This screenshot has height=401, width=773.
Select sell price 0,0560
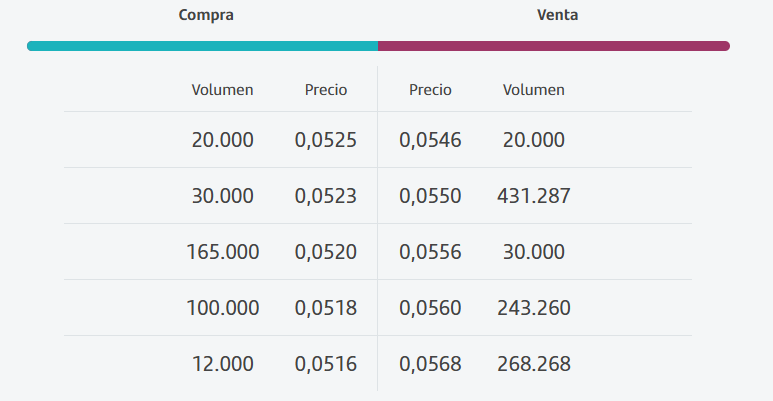point(430,308)
